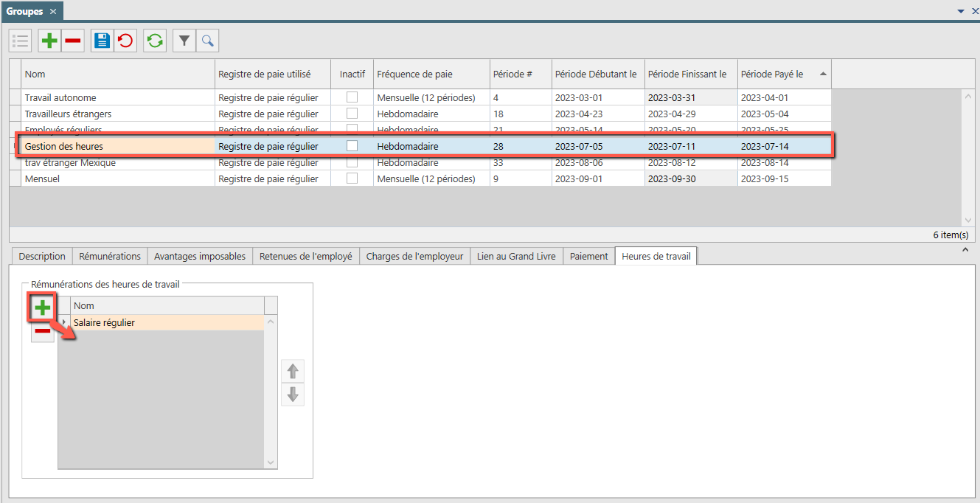Collapse the details panel chevron
980x503 pixels.
click(x=965, y=250)
